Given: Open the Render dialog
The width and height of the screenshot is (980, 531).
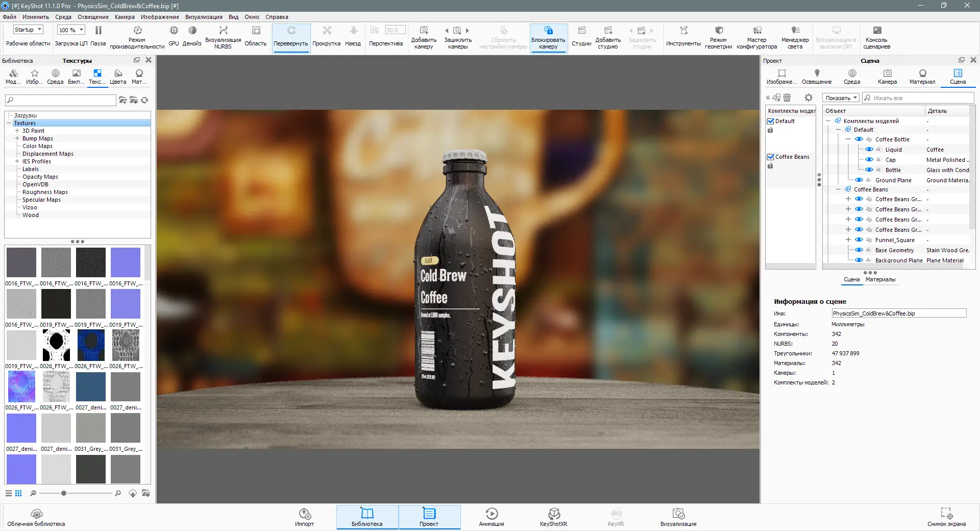Looking at the screenshot, I should pos(678,517).
